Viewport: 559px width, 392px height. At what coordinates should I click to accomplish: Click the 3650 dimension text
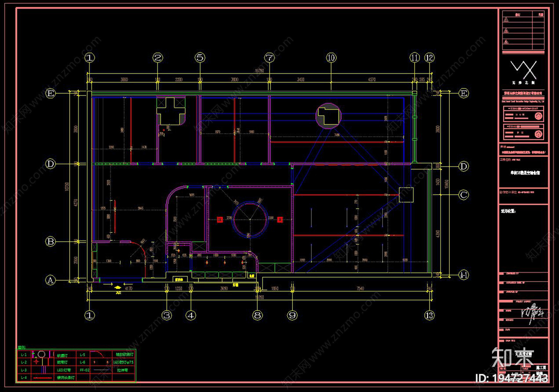coord(224,289)
